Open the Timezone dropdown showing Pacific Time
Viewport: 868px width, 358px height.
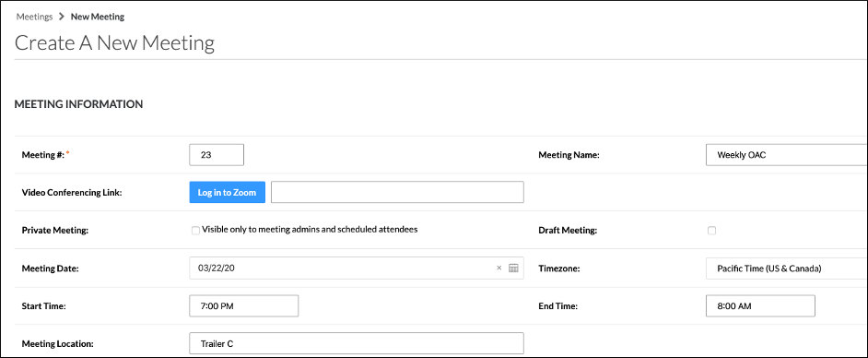point(787,268)
